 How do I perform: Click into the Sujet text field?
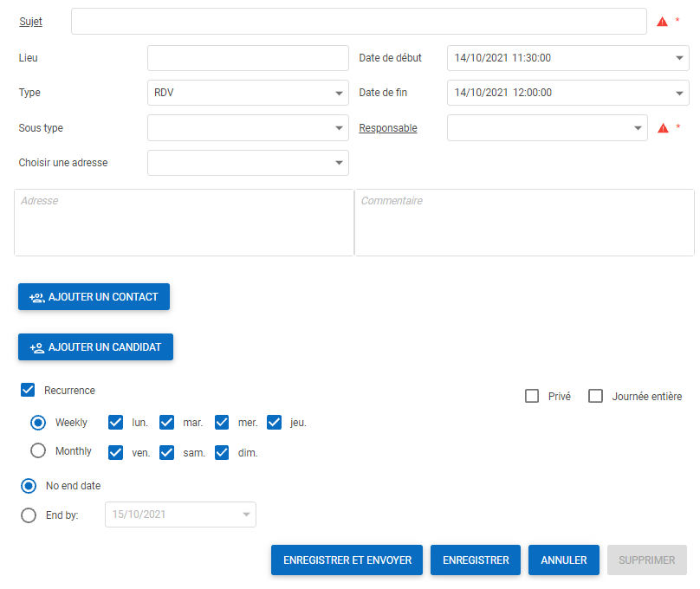(x=359, y=22)
